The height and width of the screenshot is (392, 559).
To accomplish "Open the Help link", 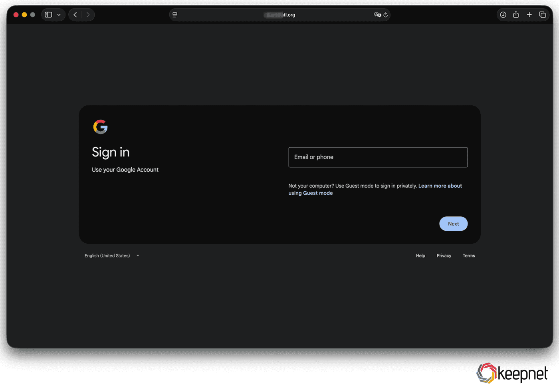I will (x=420, y=256).
